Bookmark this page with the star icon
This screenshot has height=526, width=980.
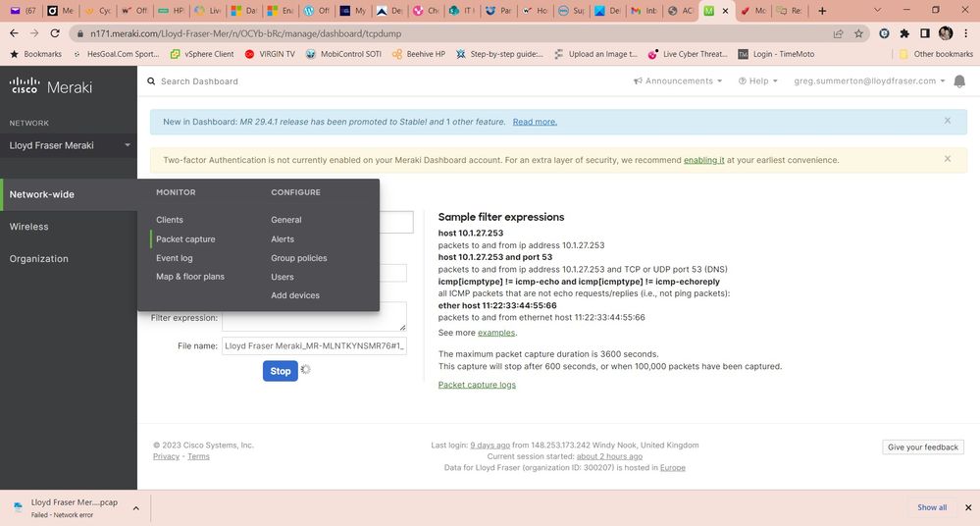pyautogui.click(x=858, y=33)
